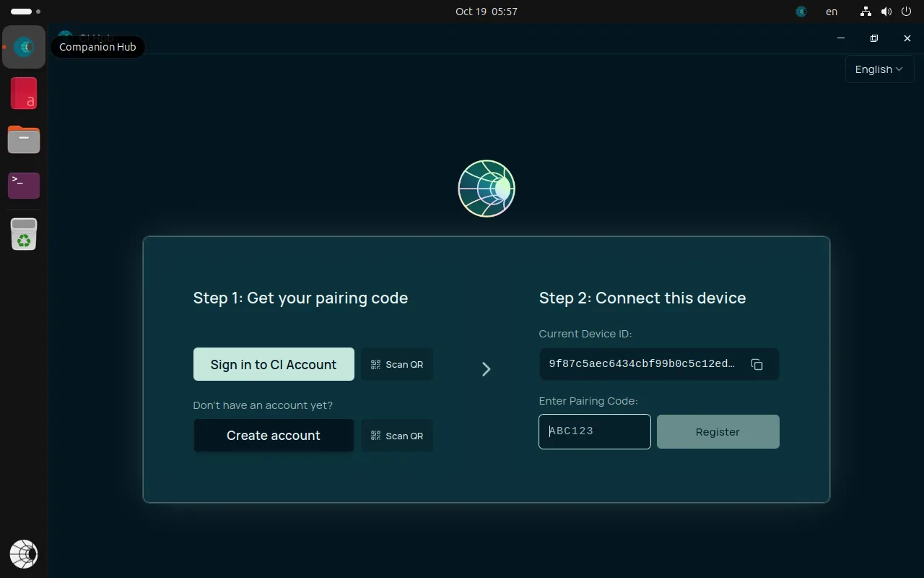Copy the Current Device ID
The height and width of the screenshot is (578, 924).
[757, 365]
